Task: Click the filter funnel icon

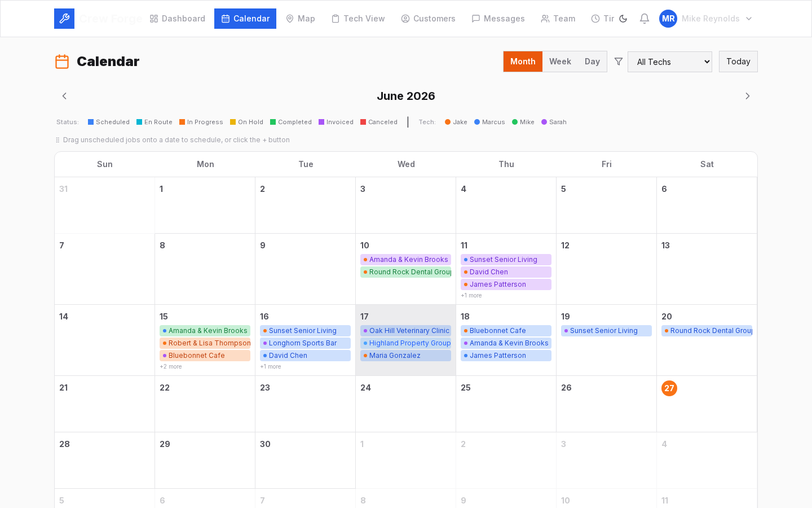Action: tap(619, 62)
